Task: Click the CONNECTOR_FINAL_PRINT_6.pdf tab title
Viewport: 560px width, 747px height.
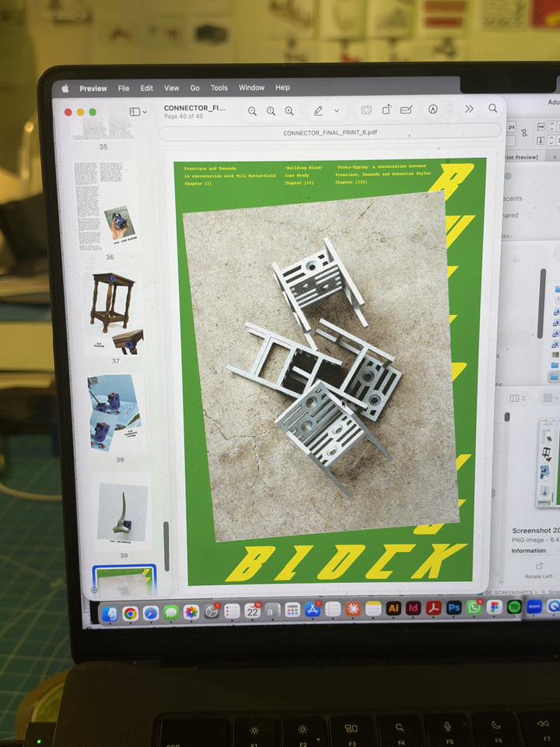Action: click(330, 132)
